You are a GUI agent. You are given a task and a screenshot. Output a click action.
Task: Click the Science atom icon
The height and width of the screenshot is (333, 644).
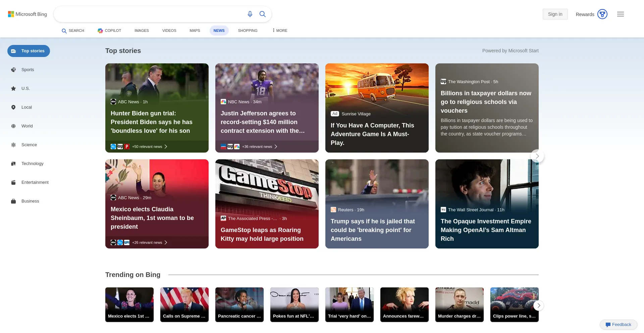pos(13,145)
